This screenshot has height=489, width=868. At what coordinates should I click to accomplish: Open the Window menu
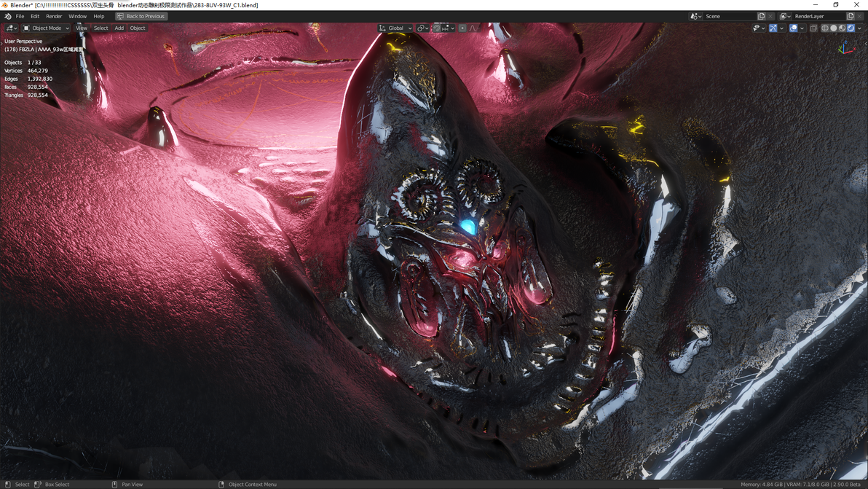77,16
